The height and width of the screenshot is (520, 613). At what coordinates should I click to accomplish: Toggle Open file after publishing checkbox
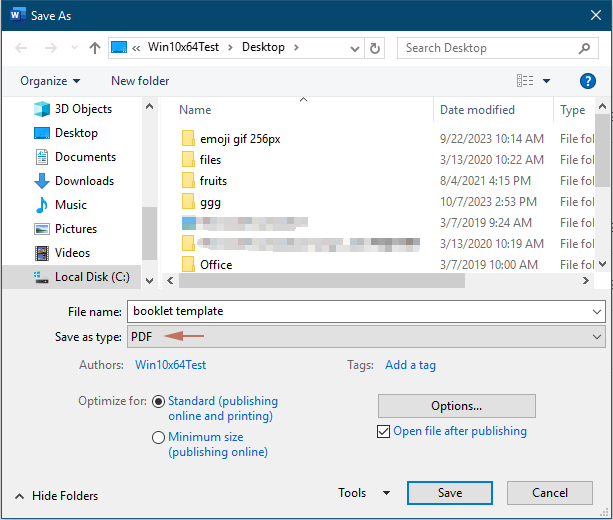(x=384, y=431)
